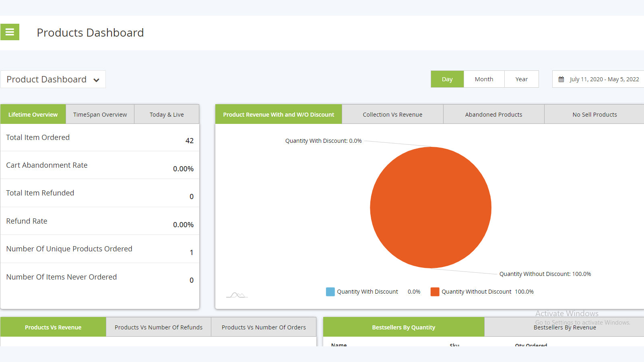Select the Lifetime Overview tab
Viewport: 644px width, 362px height.
point(33,114)
